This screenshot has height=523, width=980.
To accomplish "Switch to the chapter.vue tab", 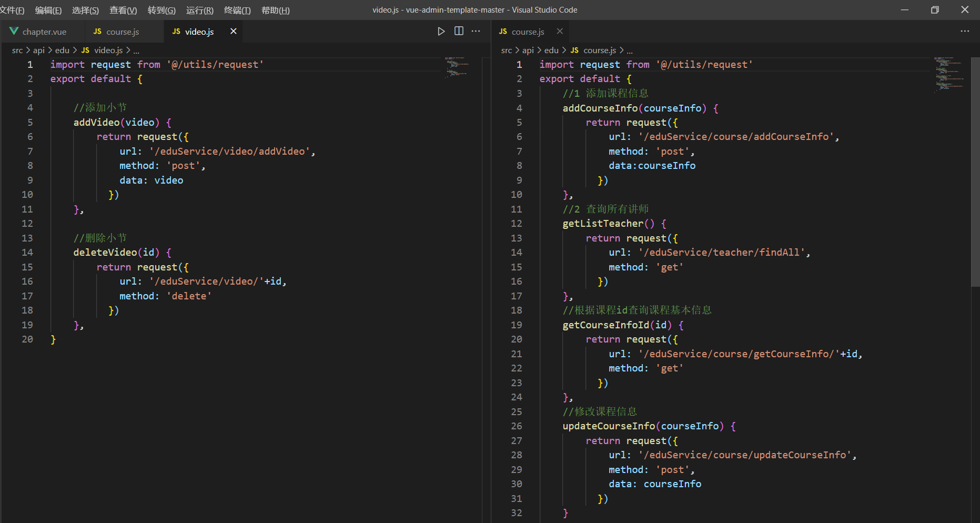I will [42, 32].
